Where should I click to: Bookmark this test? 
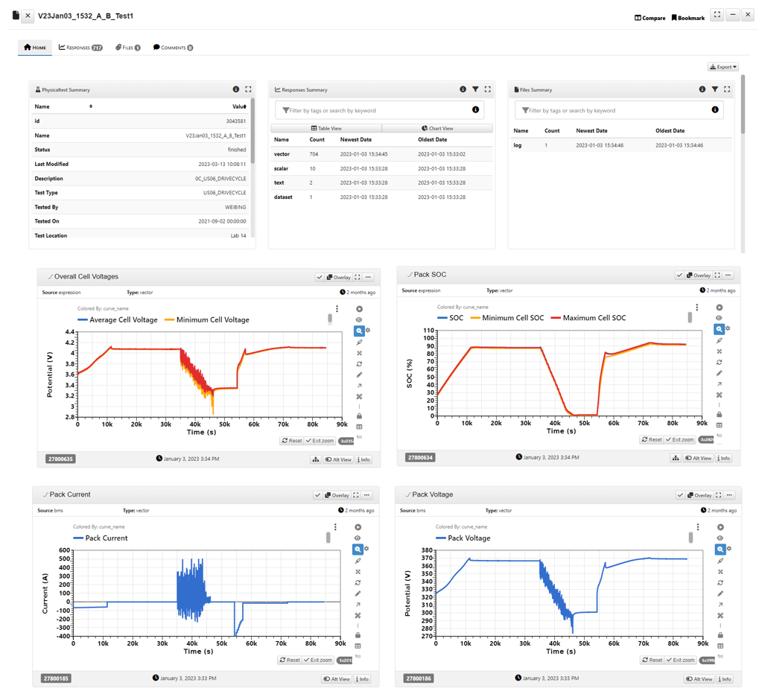point(687,18)
